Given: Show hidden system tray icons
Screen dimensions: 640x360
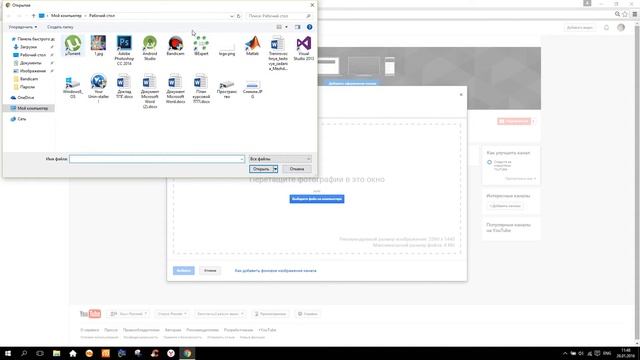Looking at the screenshot, I should (x=565, y=354).
